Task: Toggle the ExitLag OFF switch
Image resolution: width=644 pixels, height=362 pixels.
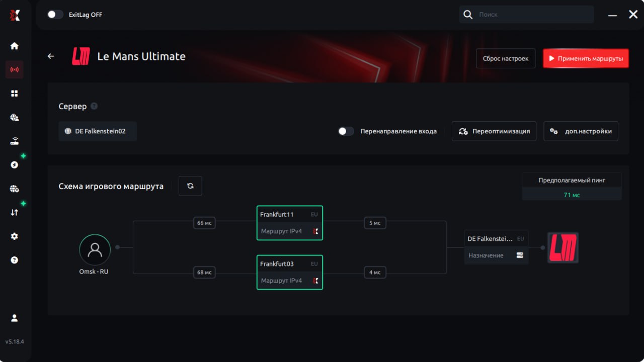Action: (55, 15)
